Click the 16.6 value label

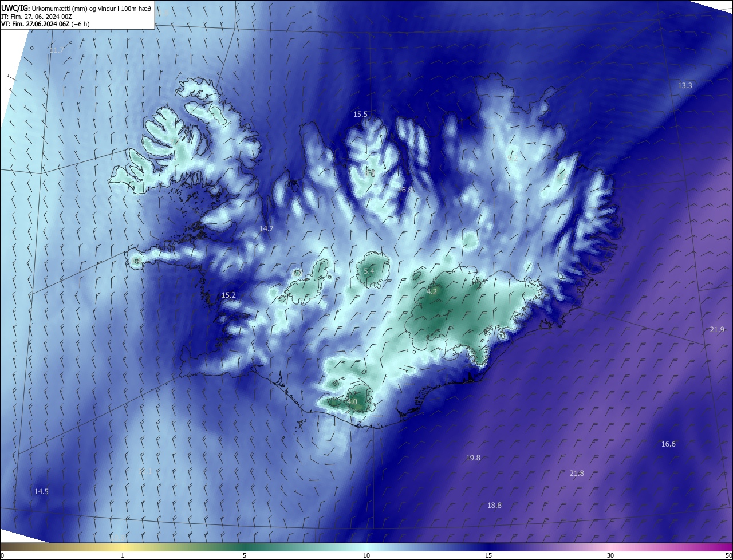[668, 444]
